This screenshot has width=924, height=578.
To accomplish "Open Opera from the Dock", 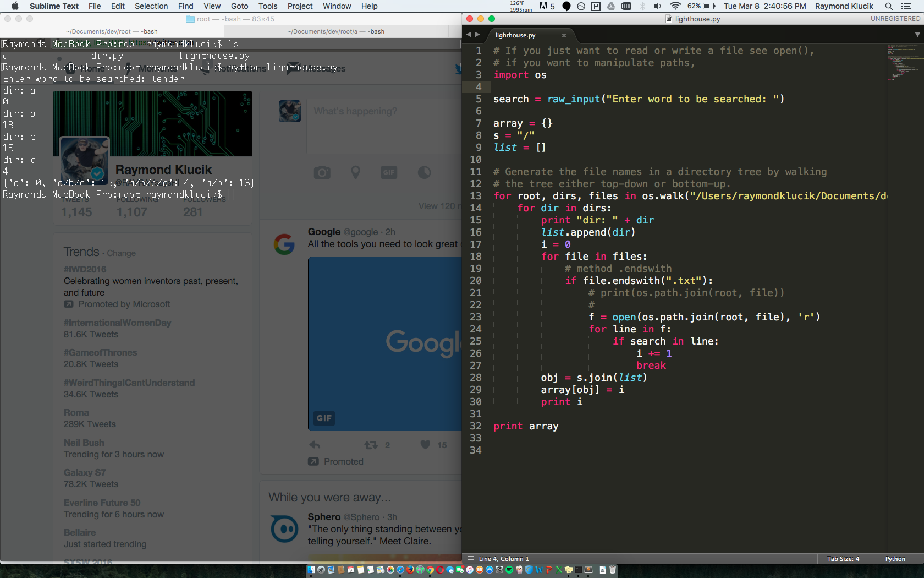I will tap(440, 570).
